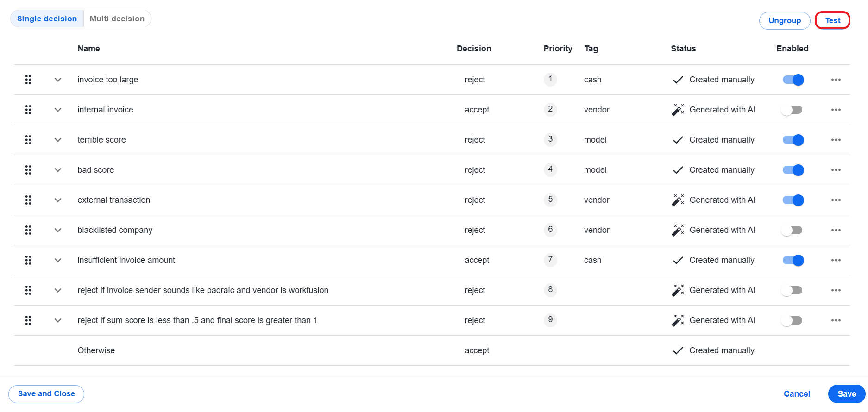Image resolution: width=868 pixels, height=412 pixels.
Task: Grab drag handle for blacklisted company rule
Action: pos(28,230)
